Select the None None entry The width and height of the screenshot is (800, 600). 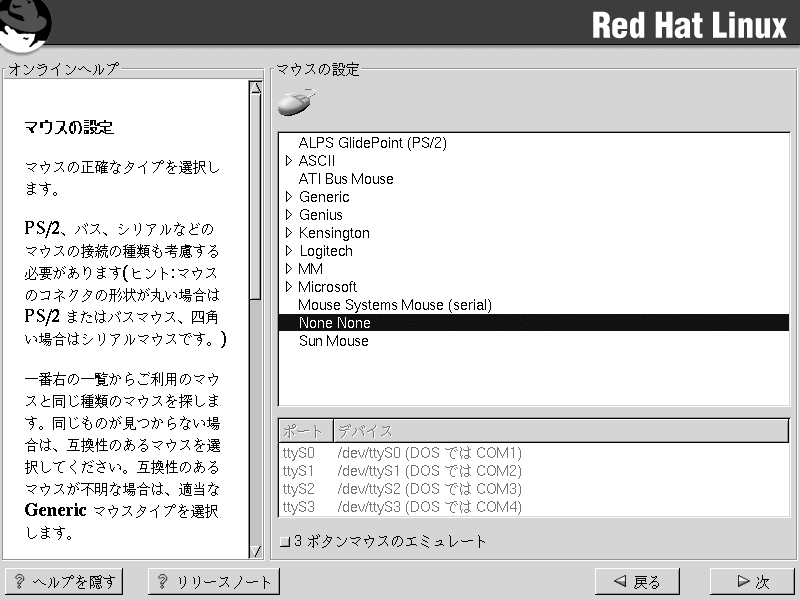click(x=334, y=323)
